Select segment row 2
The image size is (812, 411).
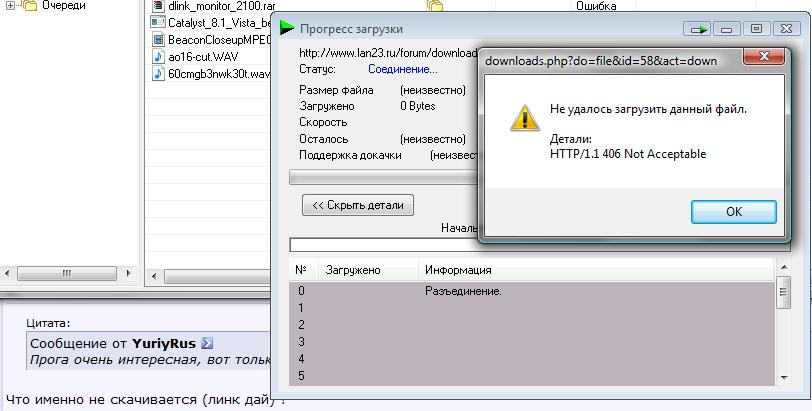point(532,325)
